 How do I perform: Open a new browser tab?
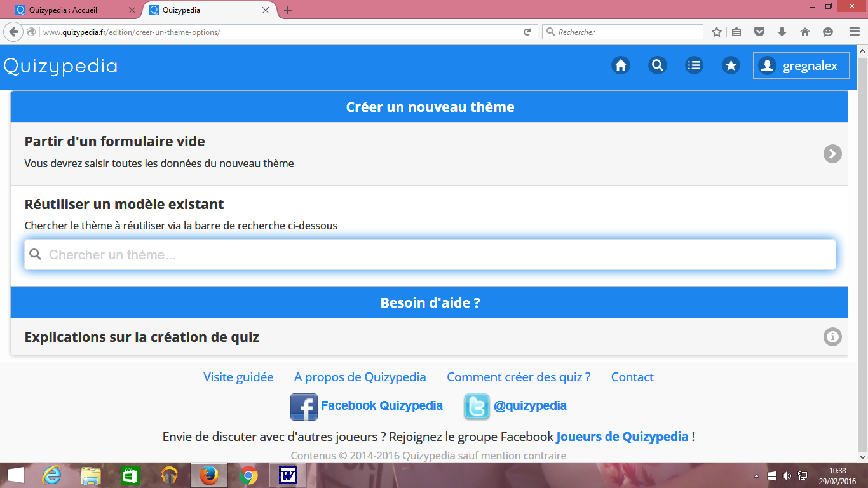point(288,10)
